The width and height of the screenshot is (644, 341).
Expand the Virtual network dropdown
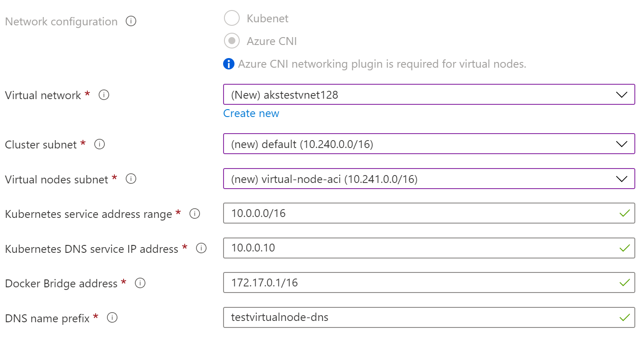(x=429, y=94)
